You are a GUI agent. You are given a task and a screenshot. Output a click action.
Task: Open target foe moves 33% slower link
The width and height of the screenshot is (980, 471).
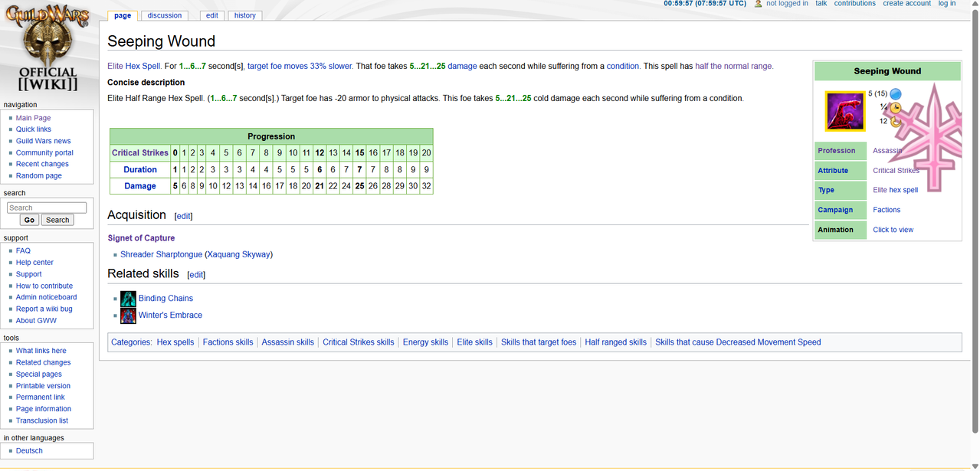tap(300, 67)
